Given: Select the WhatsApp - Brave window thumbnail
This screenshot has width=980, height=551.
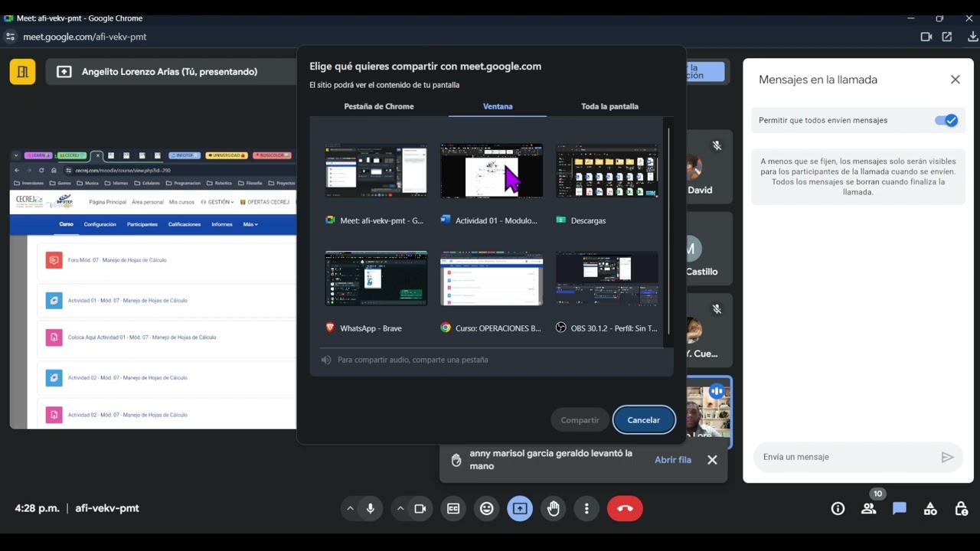Looking at the screenshot, I should tap(376, 279).
